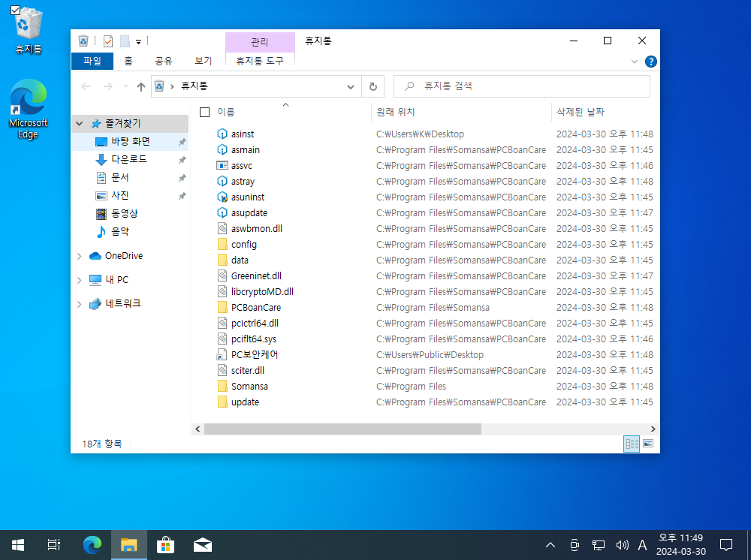
Task: Switch to the 보기 ribbon tab
Action: pyautogui.click(x=203, y=61)
